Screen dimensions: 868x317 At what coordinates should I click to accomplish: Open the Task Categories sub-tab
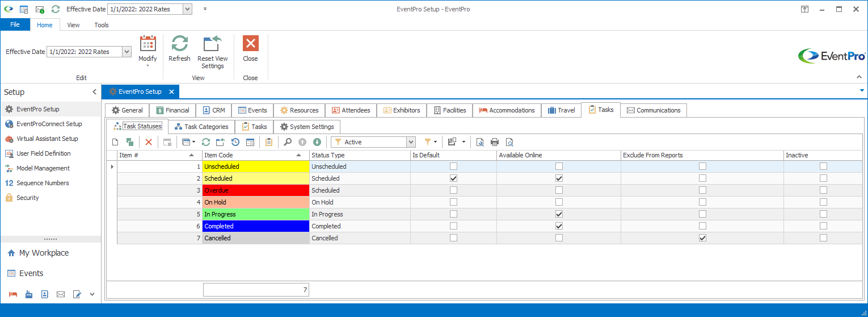tap(201, 127)
